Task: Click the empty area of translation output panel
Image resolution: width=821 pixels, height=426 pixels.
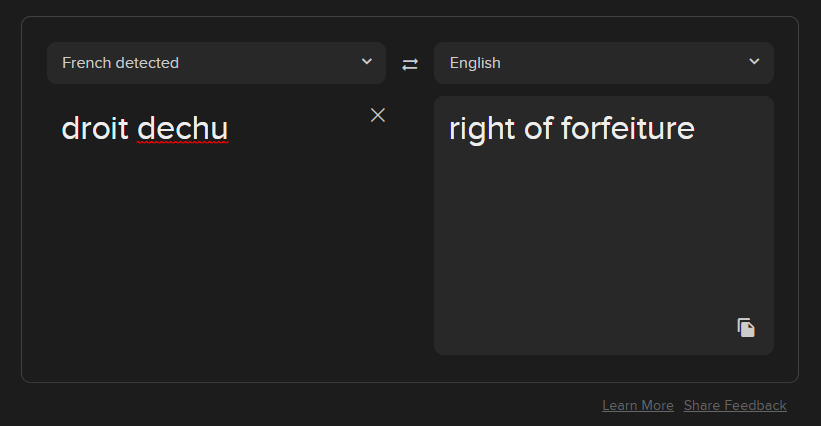Action: point(600,250)
